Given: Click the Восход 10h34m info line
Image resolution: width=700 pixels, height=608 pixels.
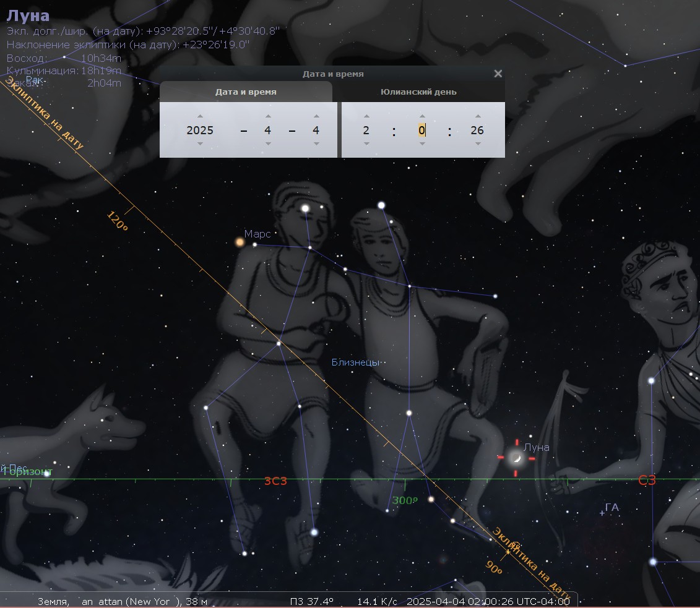Looking at the screenshot, I should pyautogui.click(x=64, y=58).
